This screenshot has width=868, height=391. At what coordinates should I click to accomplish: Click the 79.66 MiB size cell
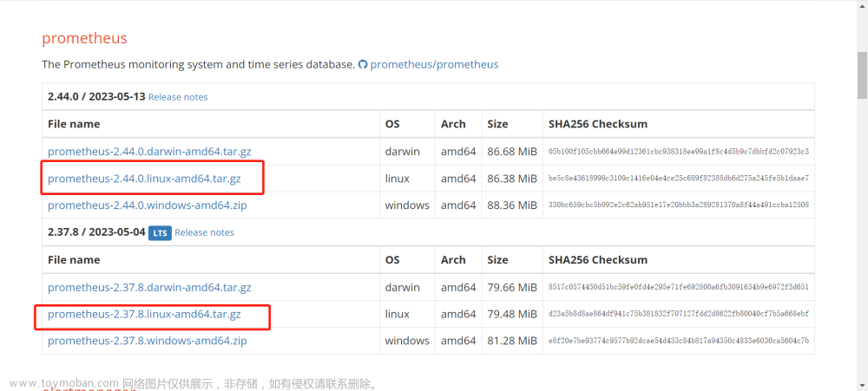point(512,288)
